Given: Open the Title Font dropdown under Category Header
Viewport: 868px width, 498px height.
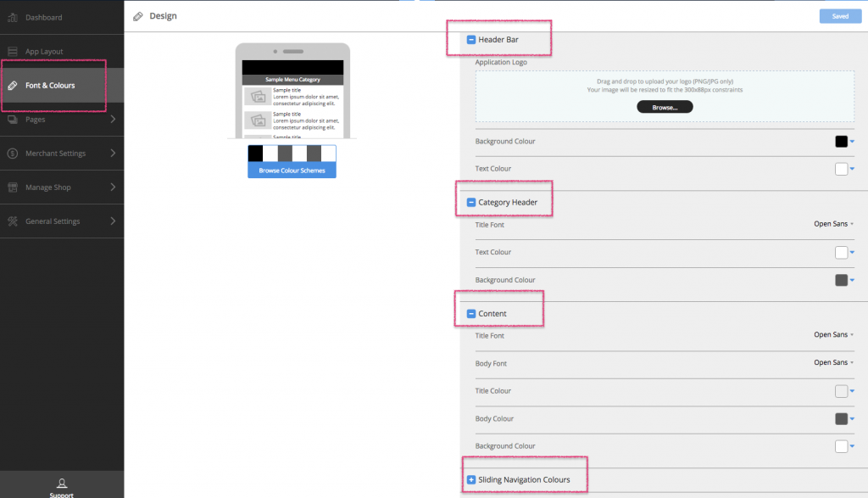Looking at the screenshot, I should [x=832, y=224].
